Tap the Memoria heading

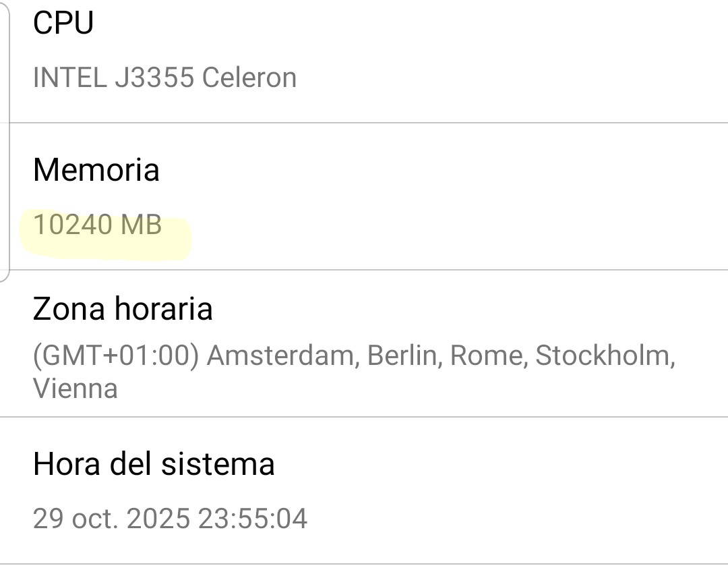[x=96, y=169]
